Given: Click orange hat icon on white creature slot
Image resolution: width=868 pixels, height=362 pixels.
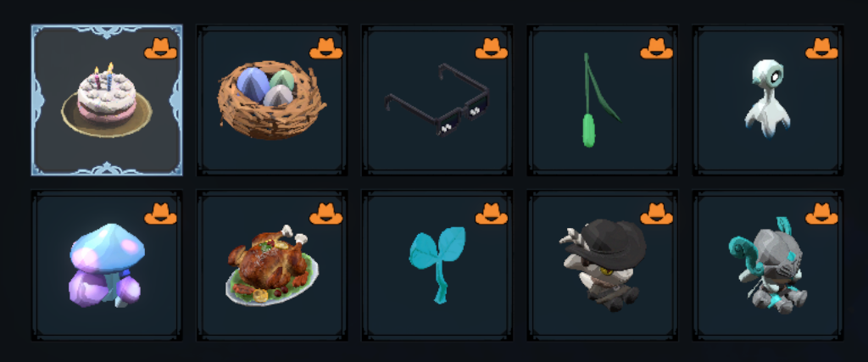Looking at the screenshot, I should click(x=821, y=48).
